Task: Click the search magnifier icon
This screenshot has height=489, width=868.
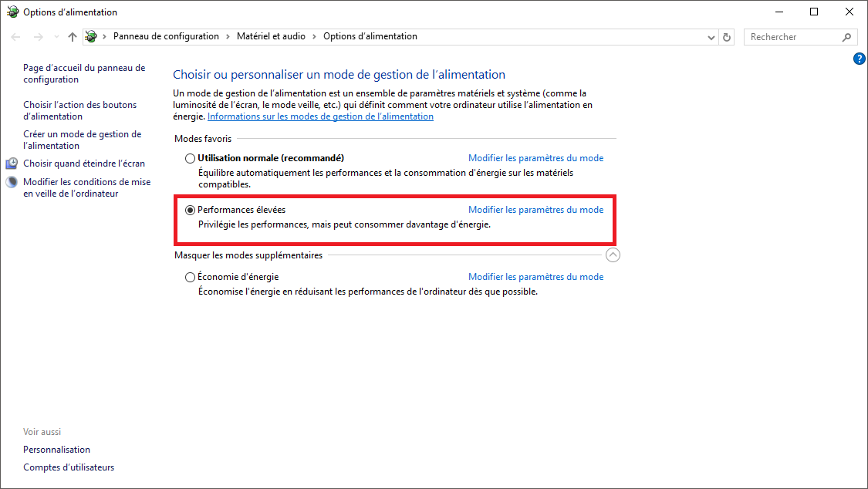Action: (846, 37)
